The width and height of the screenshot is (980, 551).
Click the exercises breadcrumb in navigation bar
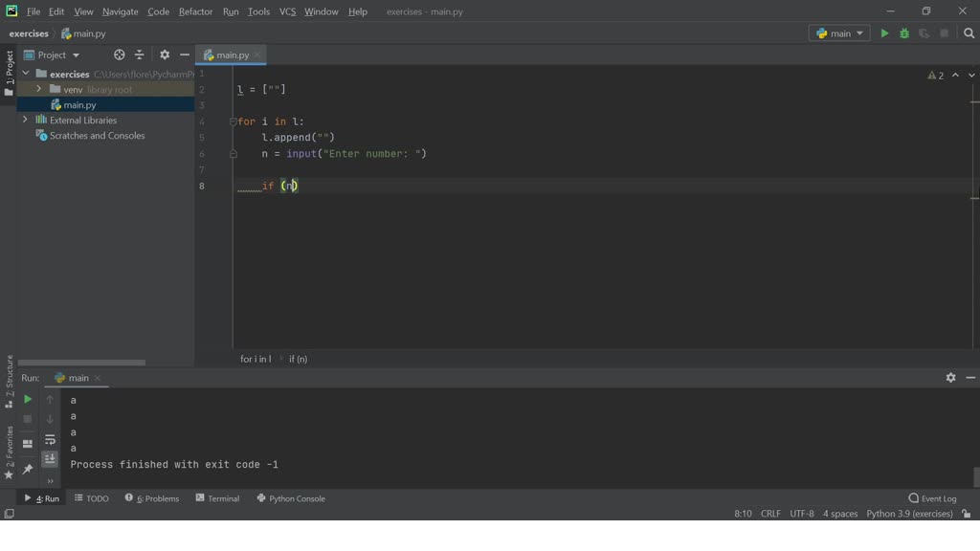tap(29, 33)
